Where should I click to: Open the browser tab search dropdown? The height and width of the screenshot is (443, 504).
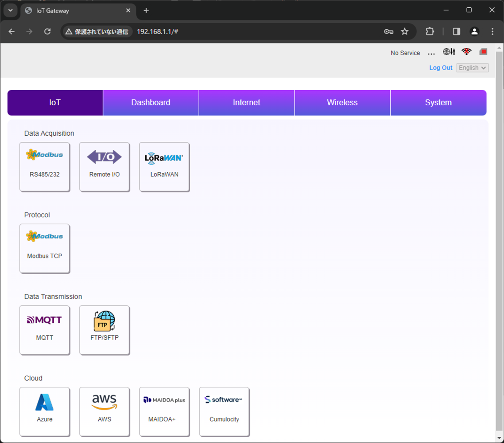(11, 11)
